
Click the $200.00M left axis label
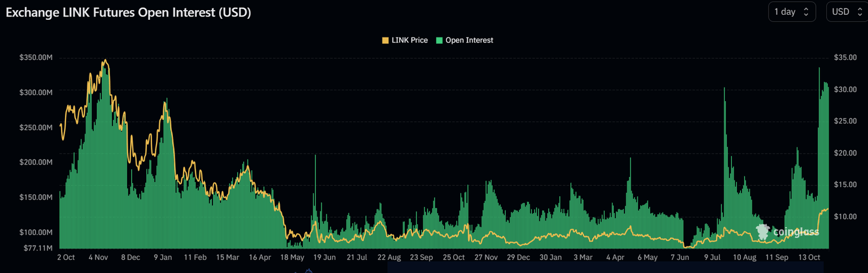tap(36, 163)
